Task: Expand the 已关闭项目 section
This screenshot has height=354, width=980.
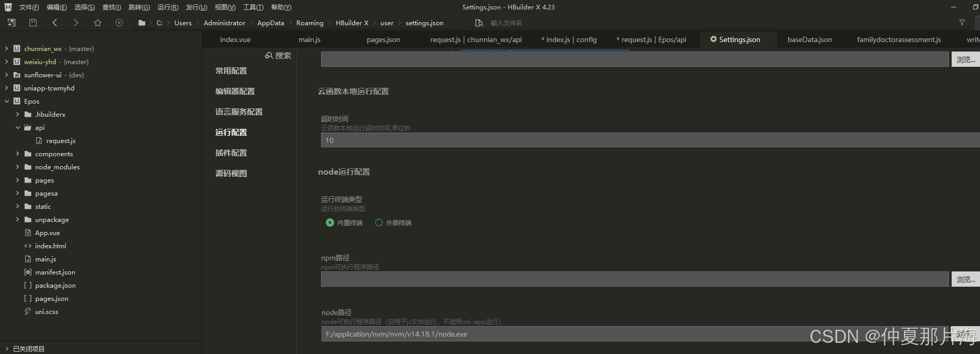Action: [x=6, y=349]
